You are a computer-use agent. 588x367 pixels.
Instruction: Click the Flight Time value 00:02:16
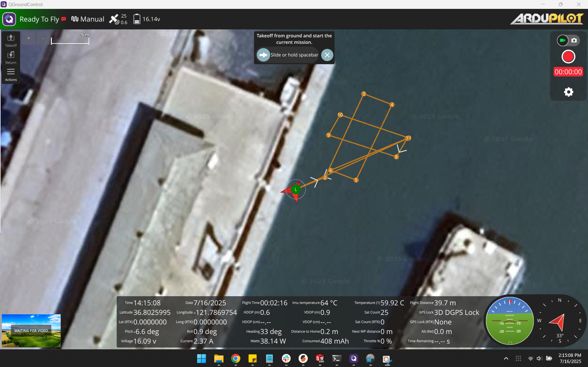[x=274, y=303]
